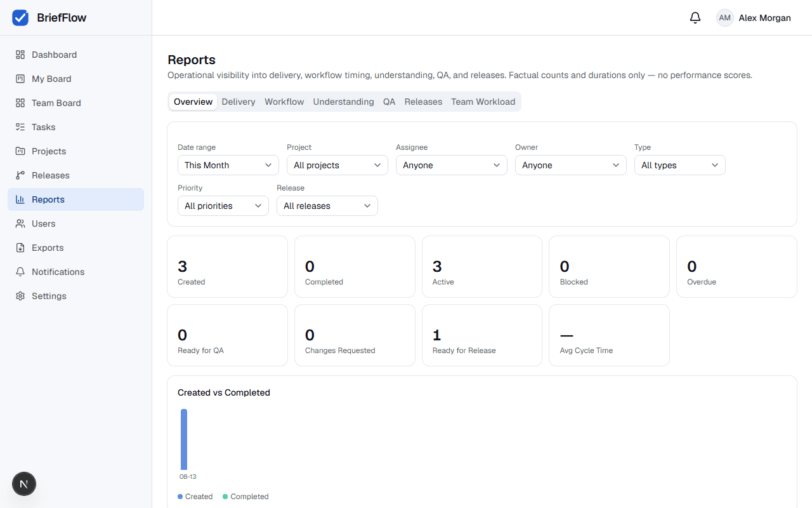The image size is (812, 508).
Task: Open Exports page from the sidebar
Action: [x=76, y=248]
